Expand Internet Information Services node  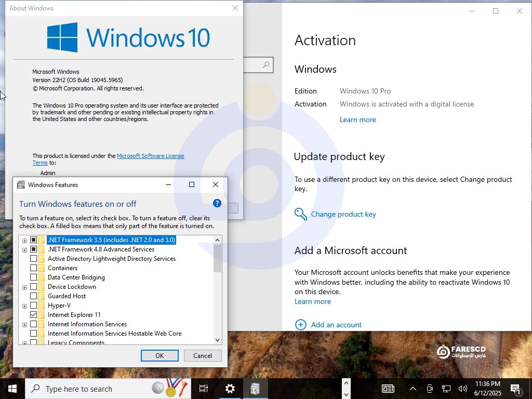(x=24, y=325)
